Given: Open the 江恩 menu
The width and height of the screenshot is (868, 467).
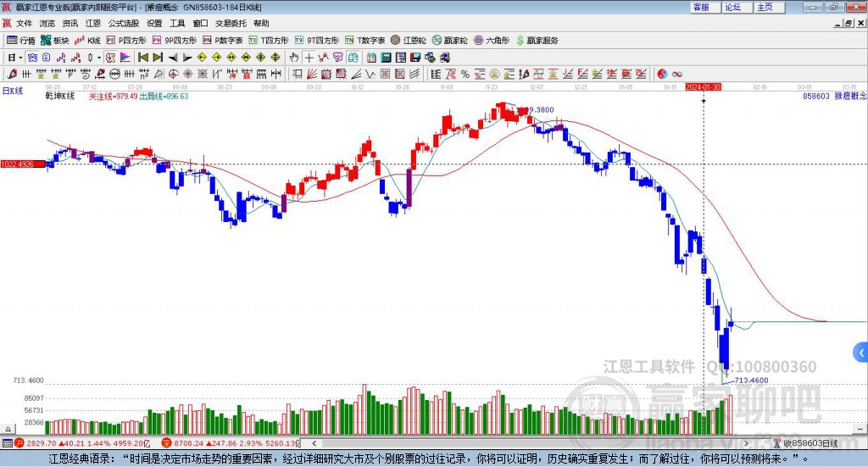Looking at the screenshot, I should pos(93,23).
